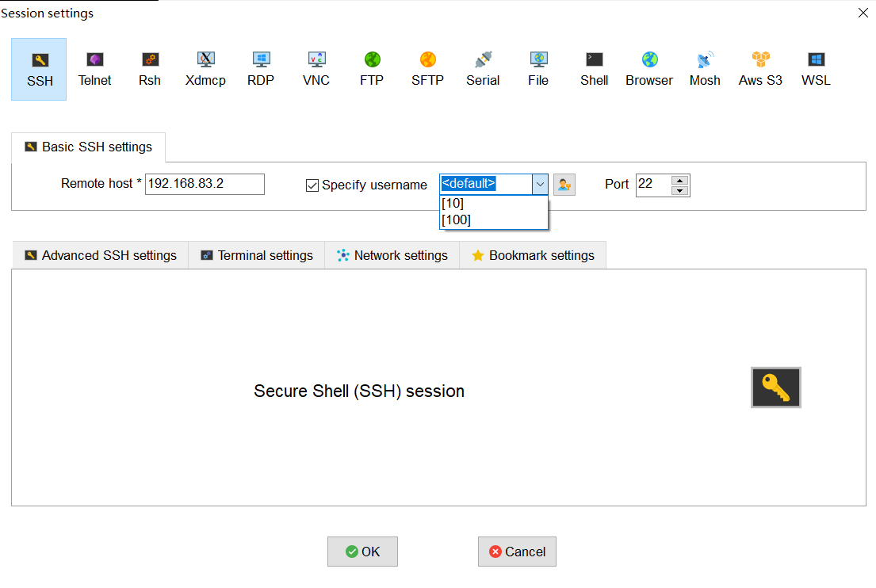Image resolution: width=876 pixels, height=588 pixels.
Task: Open the credentials manager user icon
Action: pos(564,185)
